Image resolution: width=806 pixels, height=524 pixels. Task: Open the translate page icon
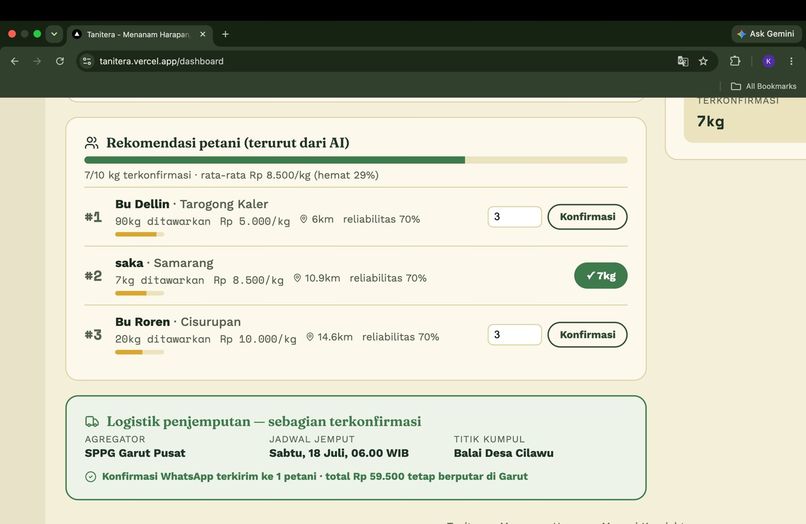tap(683, 61)
